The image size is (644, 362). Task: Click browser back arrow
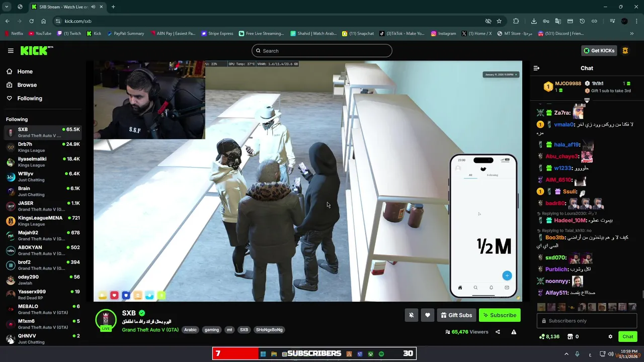[7, 21]
